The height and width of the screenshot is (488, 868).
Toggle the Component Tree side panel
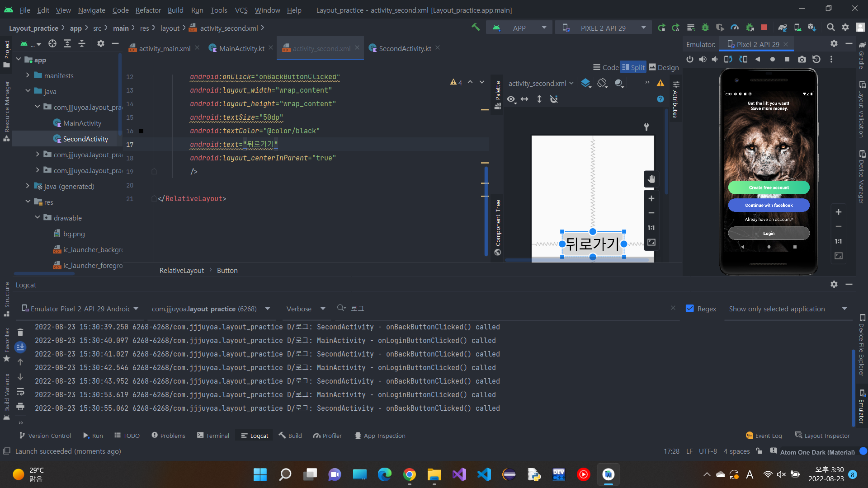498,228
